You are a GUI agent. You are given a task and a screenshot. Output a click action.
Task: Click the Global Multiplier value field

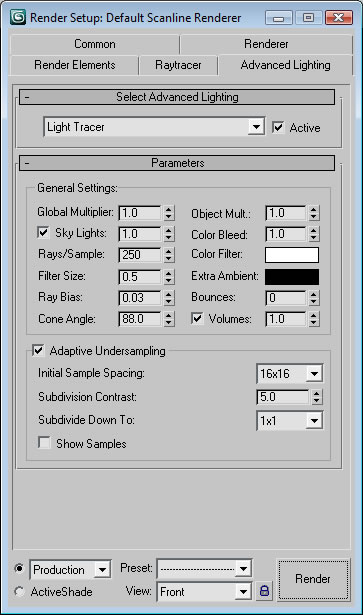point(140,213)
